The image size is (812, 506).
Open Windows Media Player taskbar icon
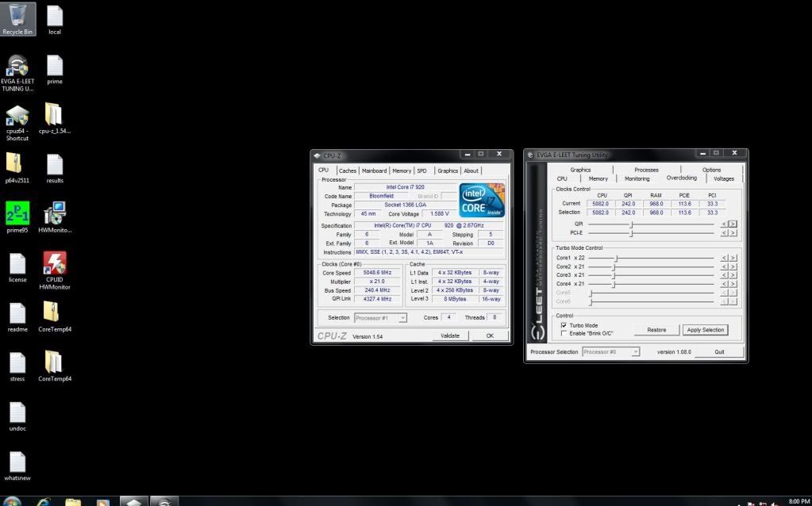coord(102,502)
